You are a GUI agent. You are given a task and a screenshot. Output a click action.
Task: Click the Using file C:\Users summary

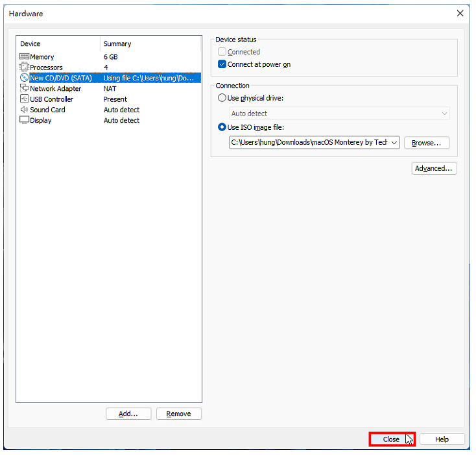tap(149, 78)
